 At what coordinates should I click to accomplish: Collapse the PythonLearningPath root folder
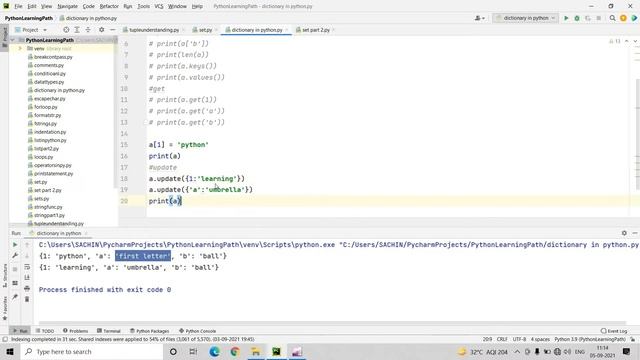[13, 40]
